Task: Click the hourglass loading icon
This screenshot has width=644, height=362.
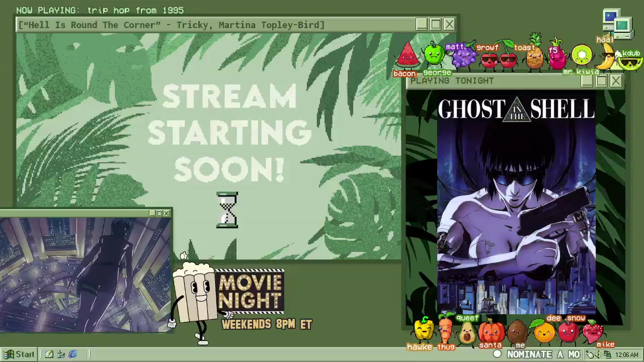Action: click(x=227, y=210)
